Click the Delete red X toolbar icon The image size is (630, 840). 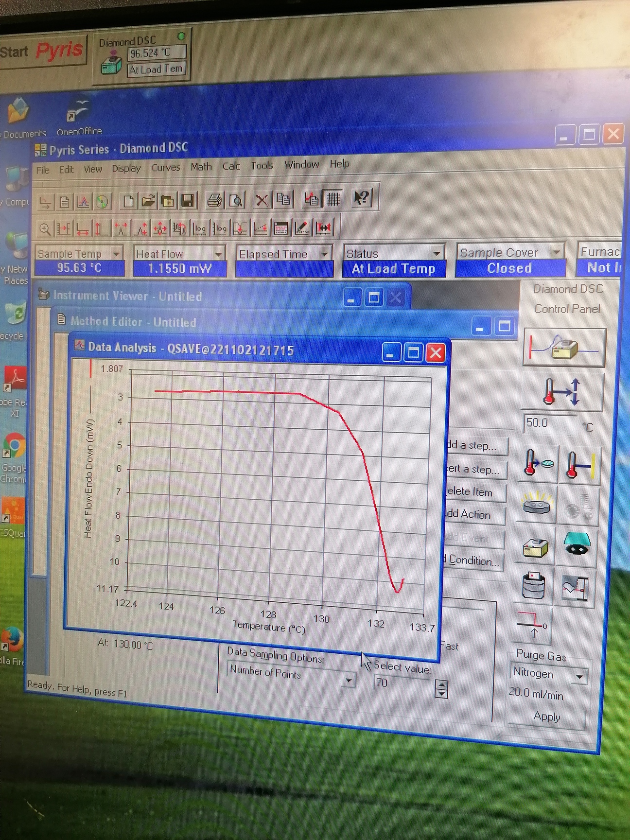coord(262,199)
